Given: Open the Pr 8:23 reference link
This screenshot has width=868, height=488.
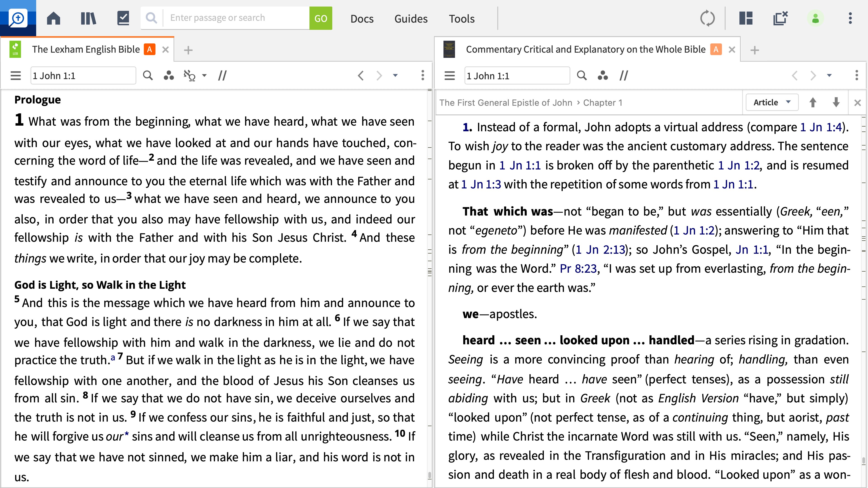Looking at the screenshot, I should (578, 269).
